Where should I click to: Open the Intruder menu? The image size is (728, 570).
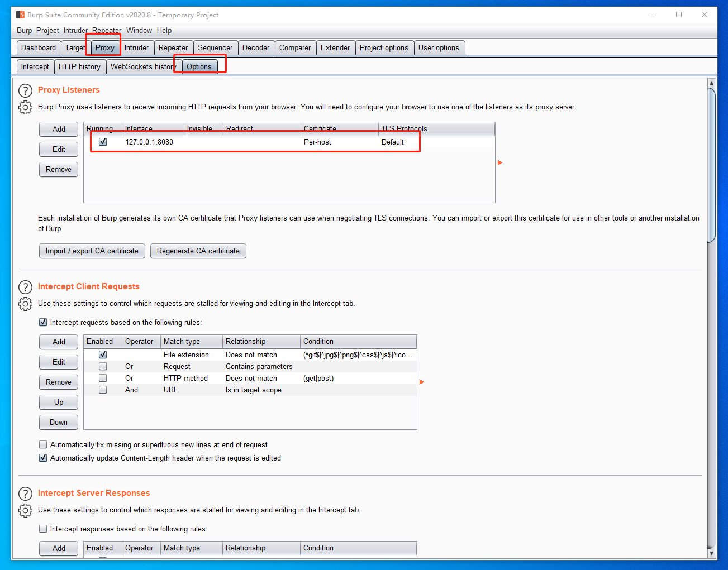(75, 30)
